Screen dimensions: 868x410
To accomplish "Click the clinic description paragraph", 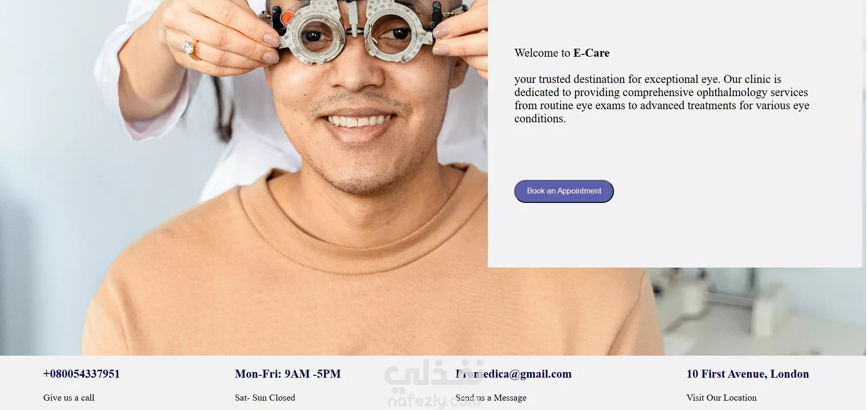I will 662,99.
